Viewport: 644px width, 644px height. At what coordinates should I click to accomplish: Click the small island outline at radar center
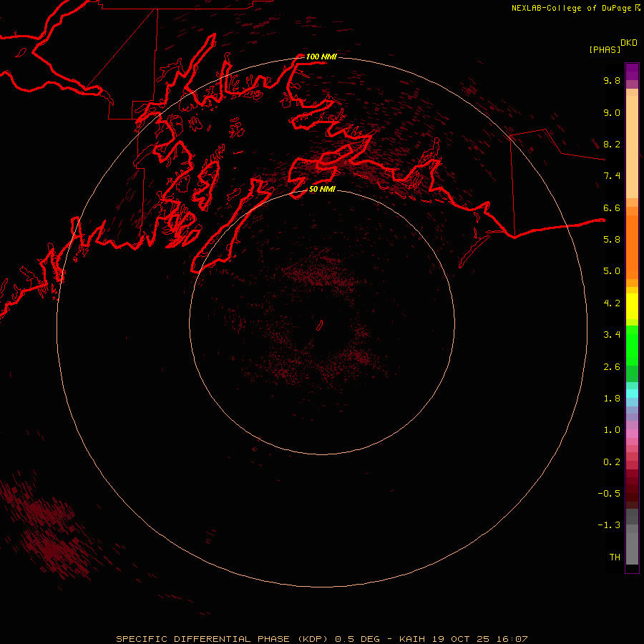320,326
